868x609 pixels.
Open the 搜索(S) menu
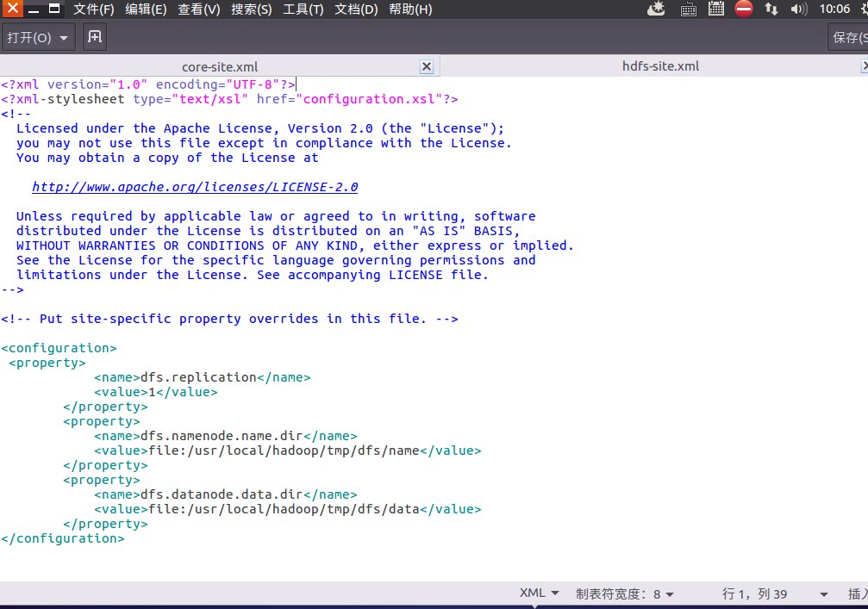pyautogui.click(x=252, y=9)
